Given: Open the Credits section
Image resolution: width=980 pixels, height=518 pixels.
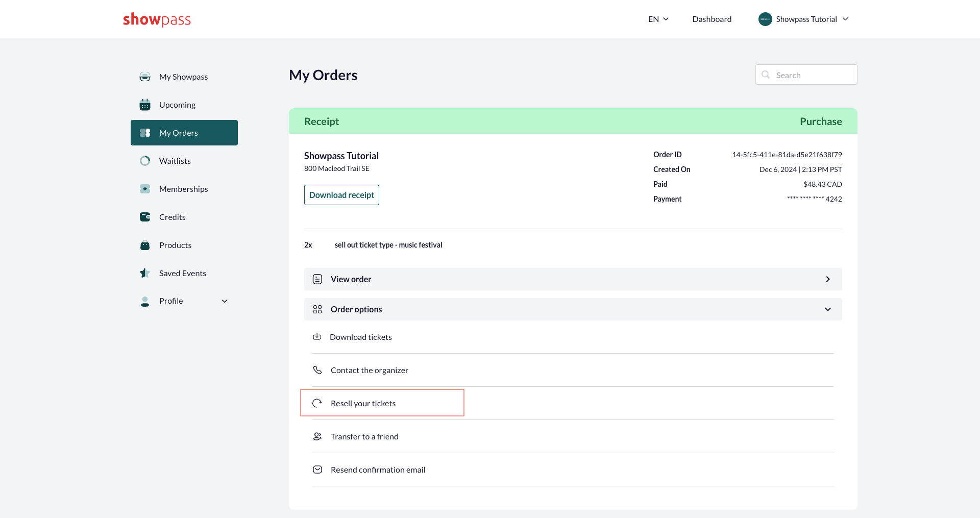Looking at the screenshot, I should [184, 217].
